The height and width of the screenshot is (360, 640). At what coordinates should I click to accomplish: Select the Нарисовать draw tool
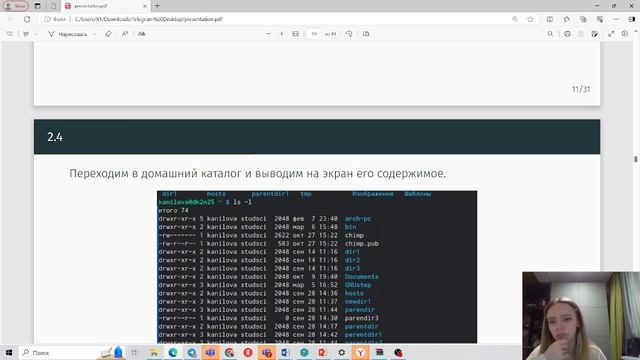[68, 34]
